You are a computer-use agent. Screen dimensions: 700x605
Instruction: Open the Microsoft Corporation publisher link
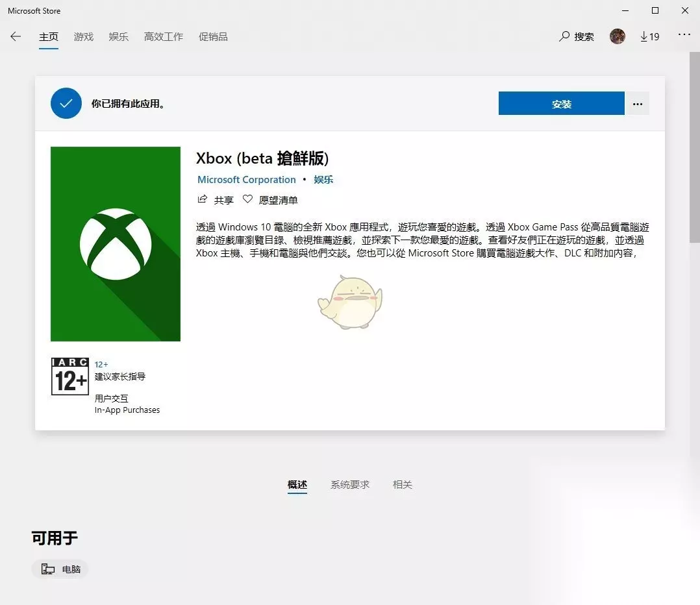(x=247, y=180)
